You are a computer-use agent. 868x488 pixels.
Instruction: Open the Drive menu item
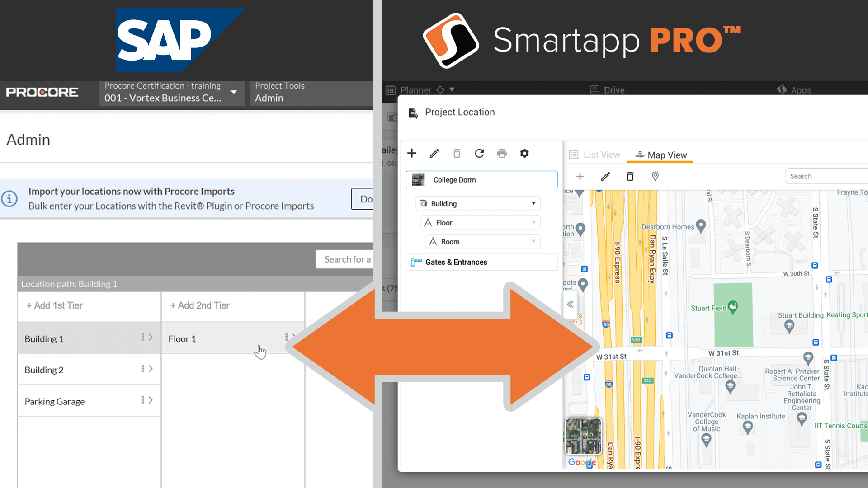[614, 90]
